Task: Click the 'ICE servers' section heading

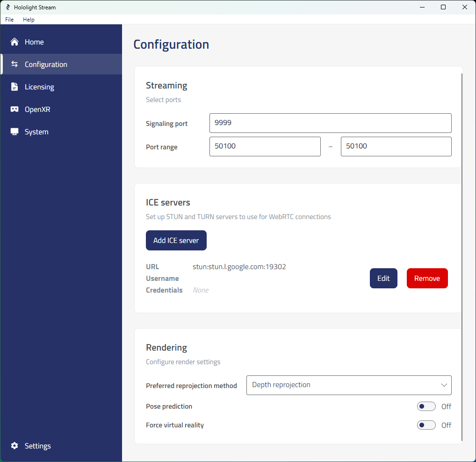Action: [168, 202]
